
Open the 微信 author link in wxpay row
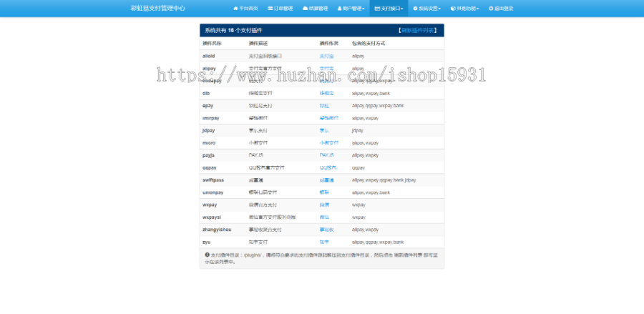(324, 205)
